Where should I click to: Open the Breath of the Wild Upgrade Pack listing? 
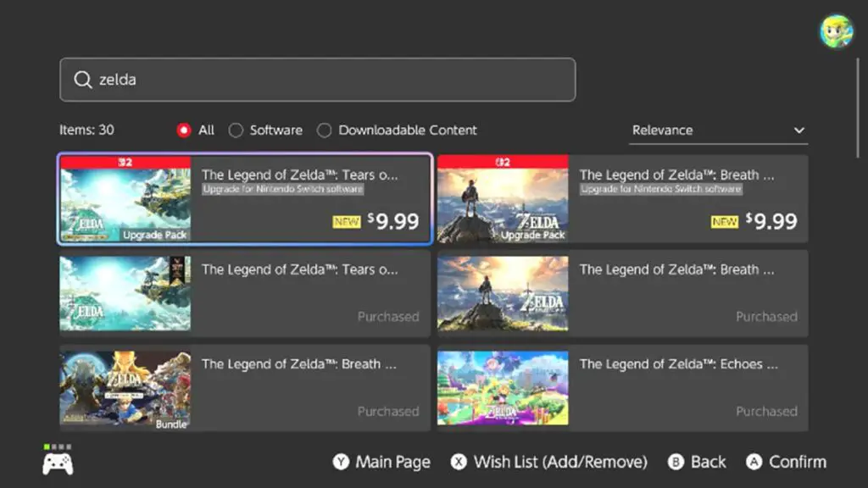click(623, 198)
